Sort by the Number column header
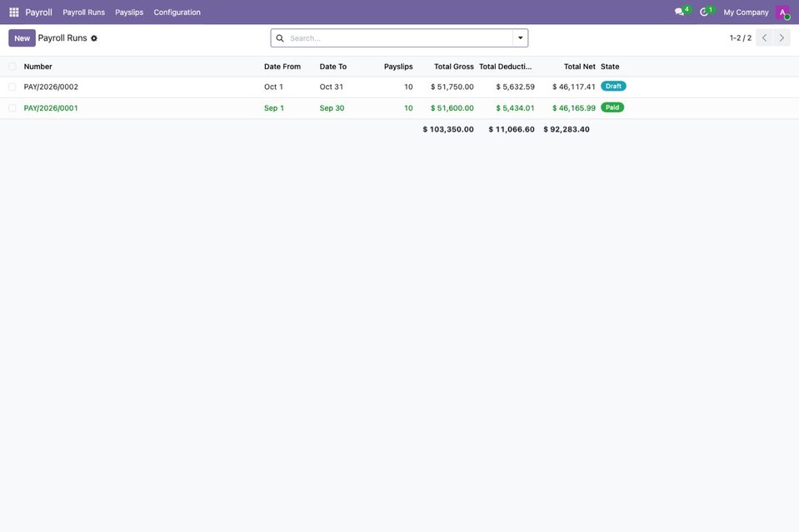The height and width of the screenshot is (532, 799). (x=37, y=66)
